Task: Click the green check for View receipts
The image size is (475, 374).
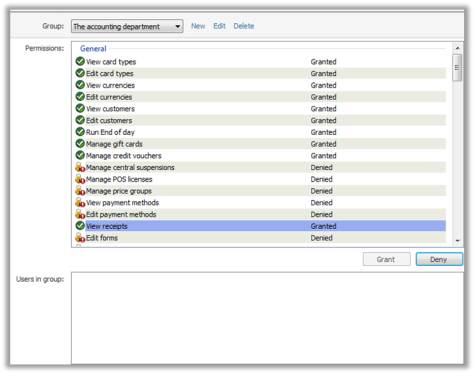Action: [80, 226]
